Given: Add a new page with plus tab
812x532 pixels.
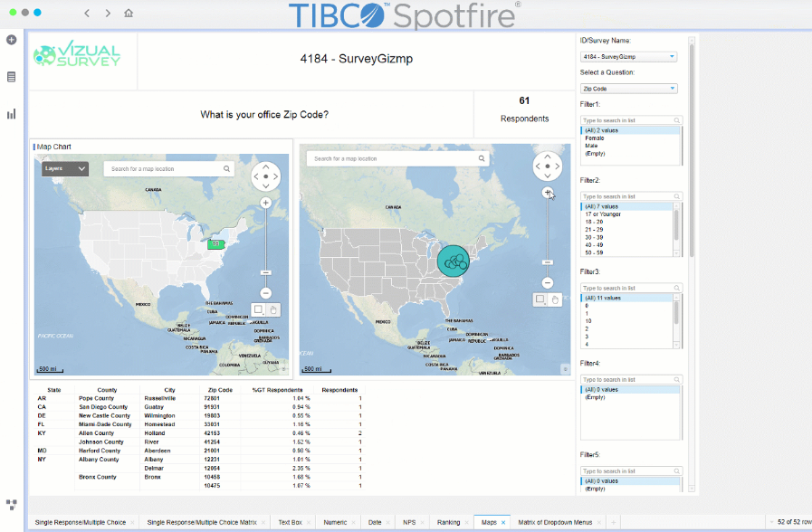Looking at the screenshot, I should tap(613, 522).
